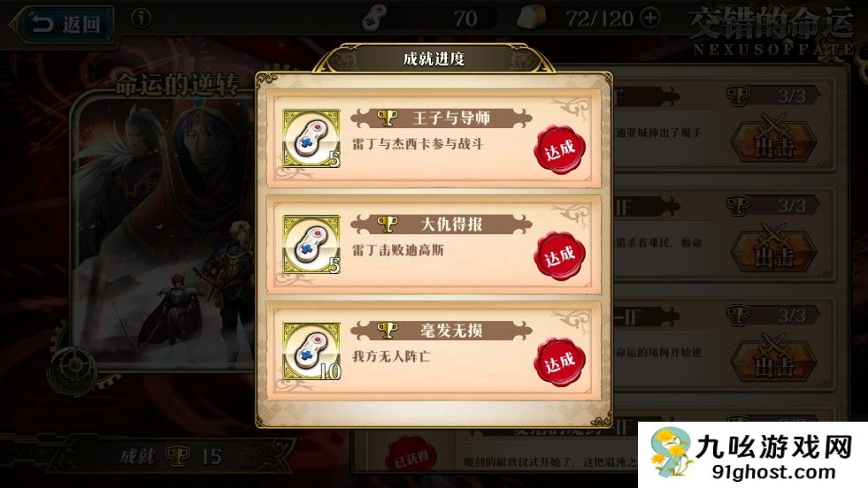
Task: Open the info circle icon
Action: (x=142, y=19)
